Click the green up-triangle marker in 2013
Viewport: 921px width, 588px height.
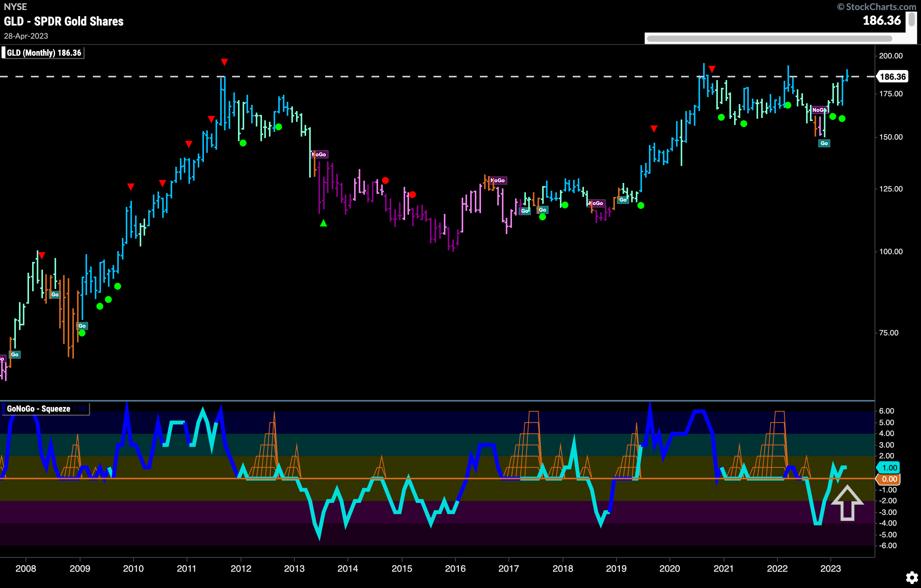click(x=324, y=223)
